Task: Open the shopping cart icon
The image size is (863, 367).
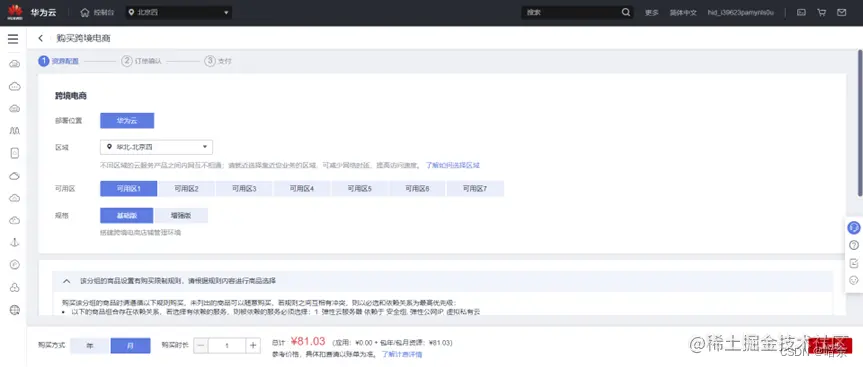Action: (821, 12)
